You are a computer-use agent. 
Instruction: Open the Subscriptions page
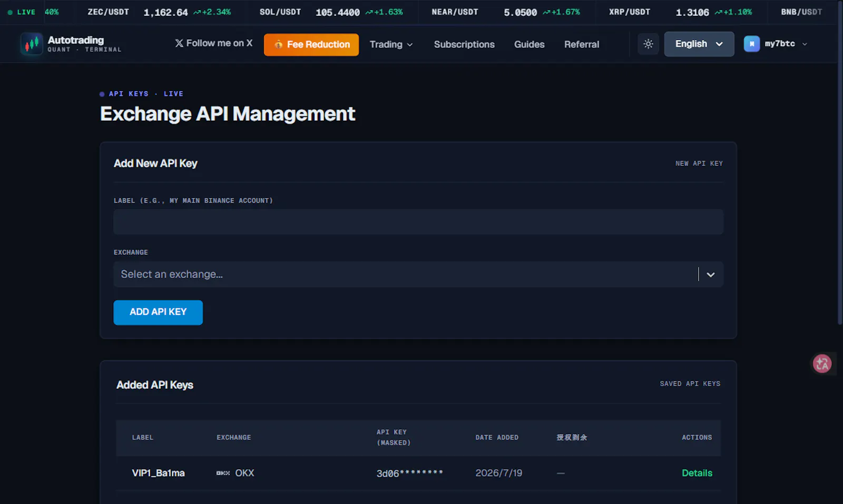pos(464,44)
